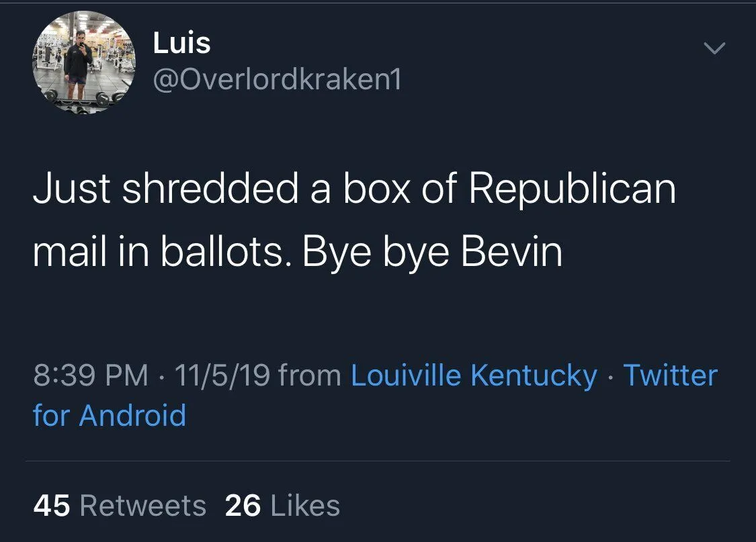View the Retweets list
This screenshot has width=756, height=542.
click(142, 506)
